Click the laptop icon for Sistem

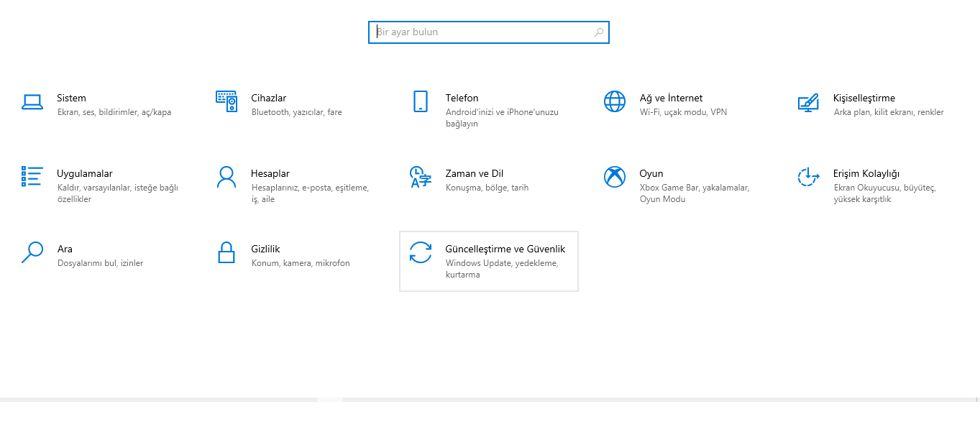click(x=32, y=102)
